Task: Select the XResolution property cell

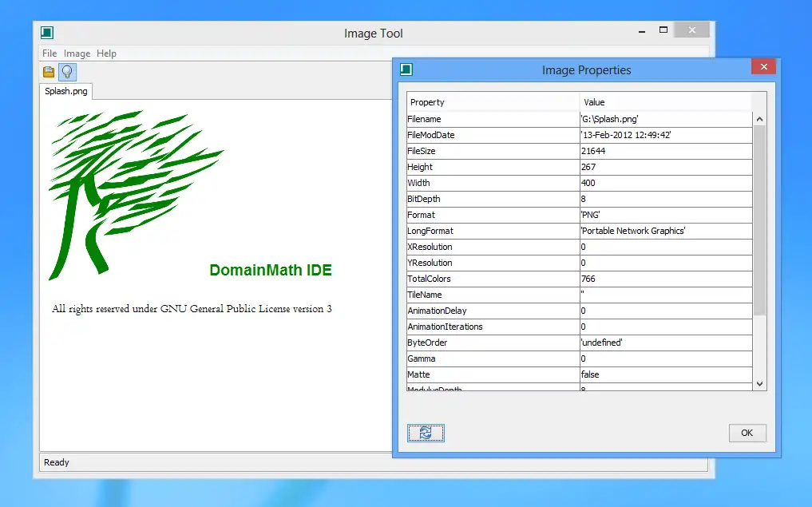Action: [493, 247]
